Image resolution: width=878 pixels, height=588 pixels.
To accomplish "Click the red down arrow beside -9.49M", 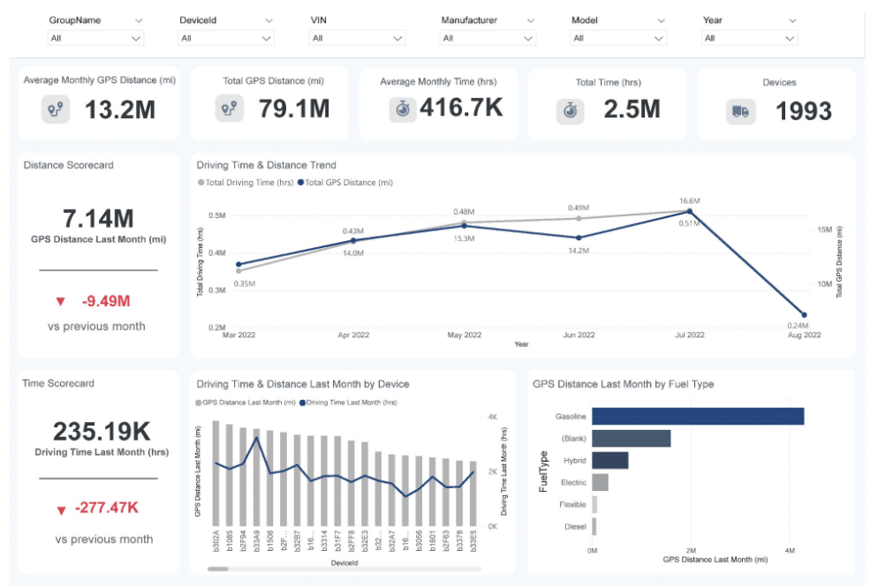I will pos(60,302).
